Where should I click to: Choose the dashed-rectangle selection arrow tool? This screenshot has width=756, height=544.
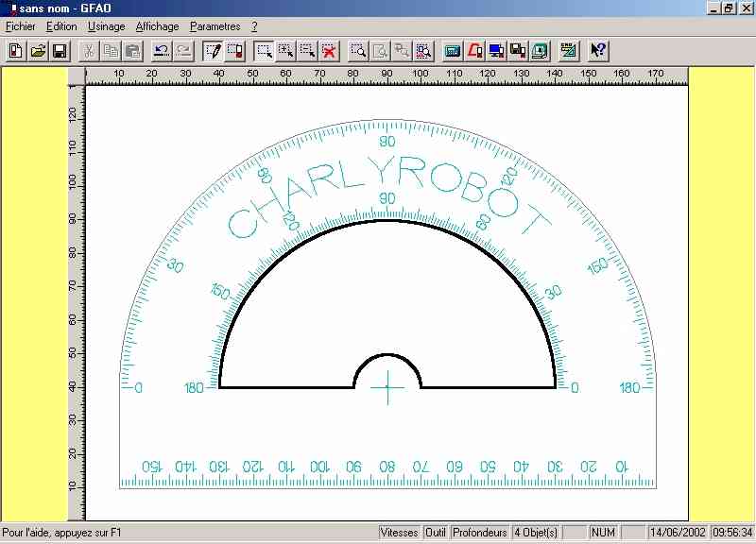coord(265,51)
